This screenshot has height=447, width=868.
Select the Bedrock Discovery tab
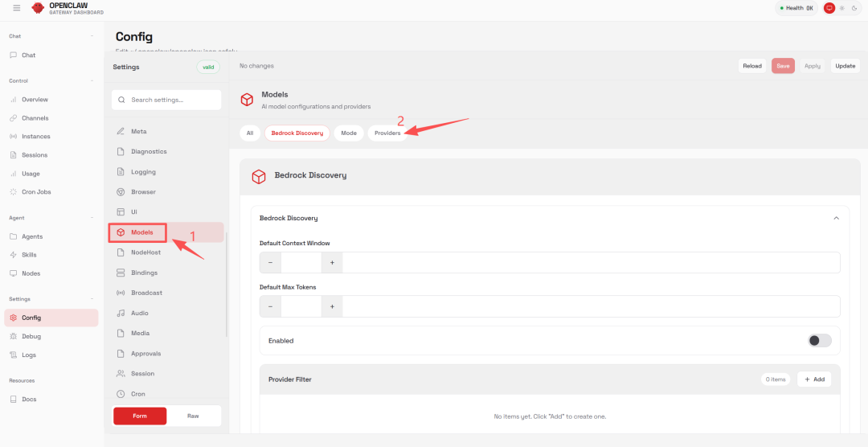[297, 133]
